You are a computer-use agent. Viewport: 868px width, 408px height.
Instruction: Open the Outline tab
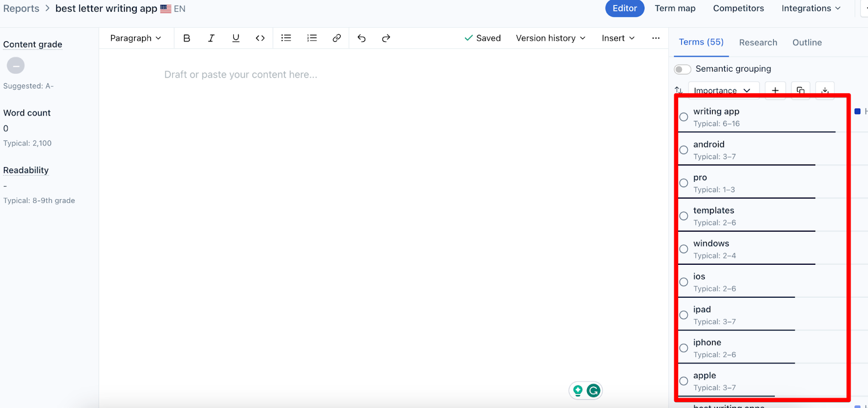[807, 42]
